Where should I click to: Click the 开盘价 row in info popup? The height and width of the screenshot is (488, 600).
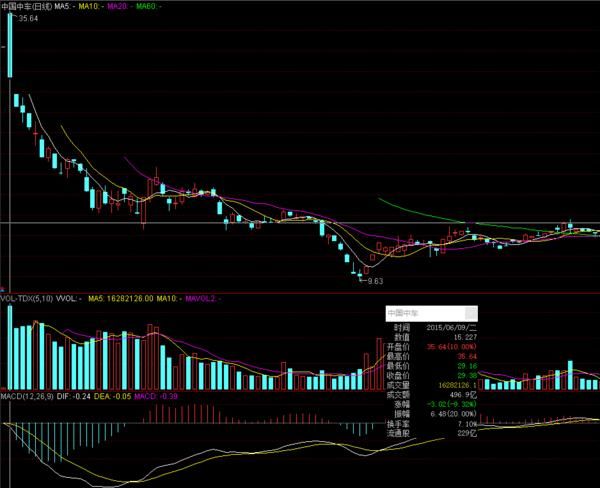tap(432, 347)
